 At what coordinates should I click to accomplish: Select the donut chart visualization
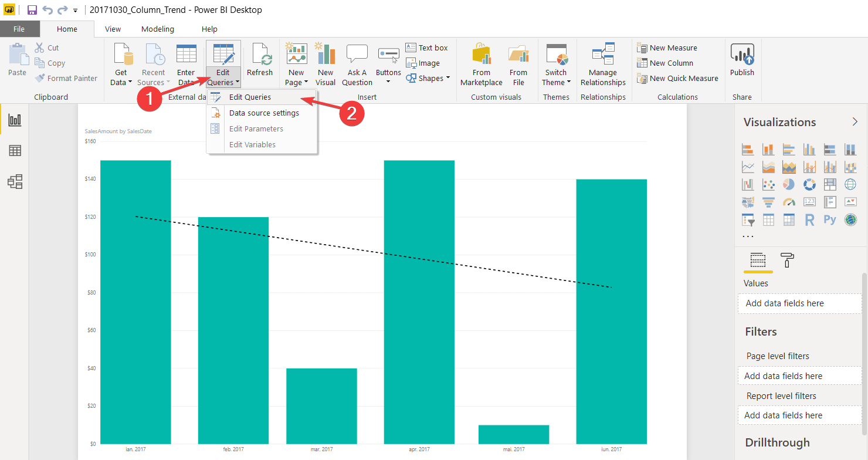coord(809,184)
